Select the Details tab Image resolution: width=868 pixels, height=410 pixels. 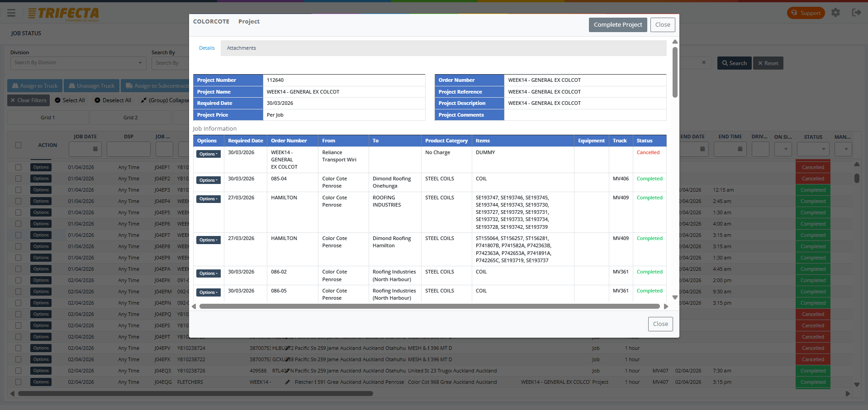pyautogui.click(x=207, y=48)
